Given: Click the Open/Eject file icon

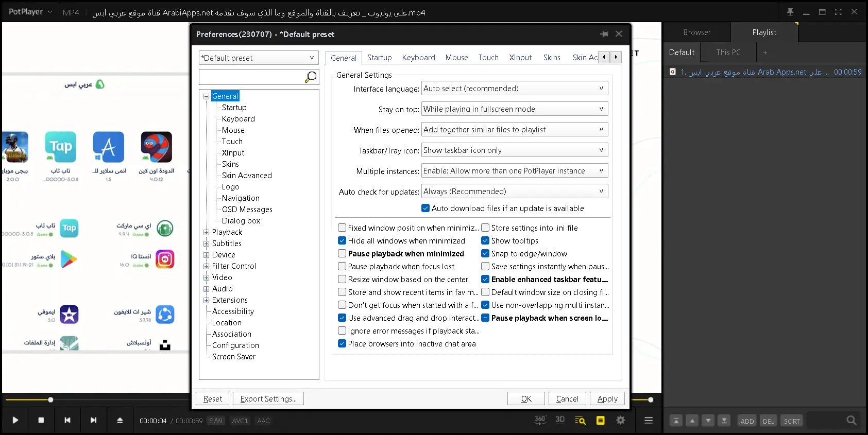Looking at the screenshot, I should pos(120,420).
